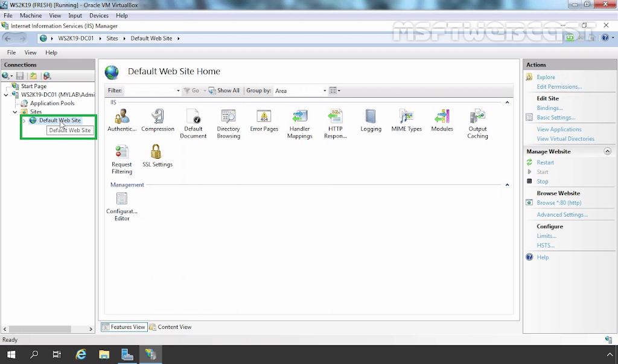Viewport: 618px width, 364px height.
Task: Open the Modules feature
Action: coord(442,120)
